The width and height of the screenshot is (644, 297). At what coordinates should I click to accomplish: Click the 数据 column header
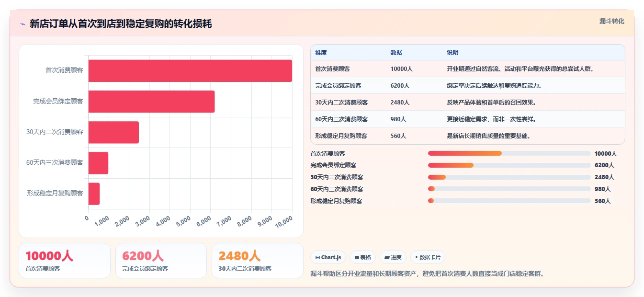tap(396, 53)
